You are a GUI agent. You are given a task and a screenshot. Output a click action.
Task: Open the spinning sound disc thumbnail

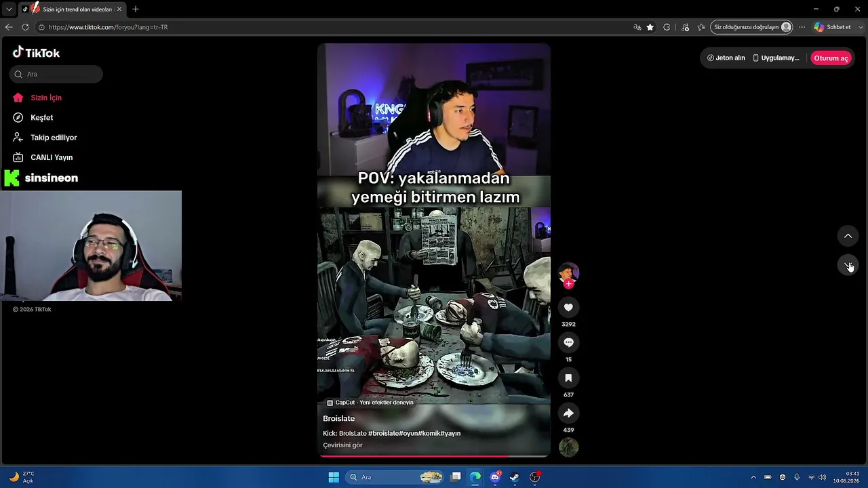(x=568, y=447)
